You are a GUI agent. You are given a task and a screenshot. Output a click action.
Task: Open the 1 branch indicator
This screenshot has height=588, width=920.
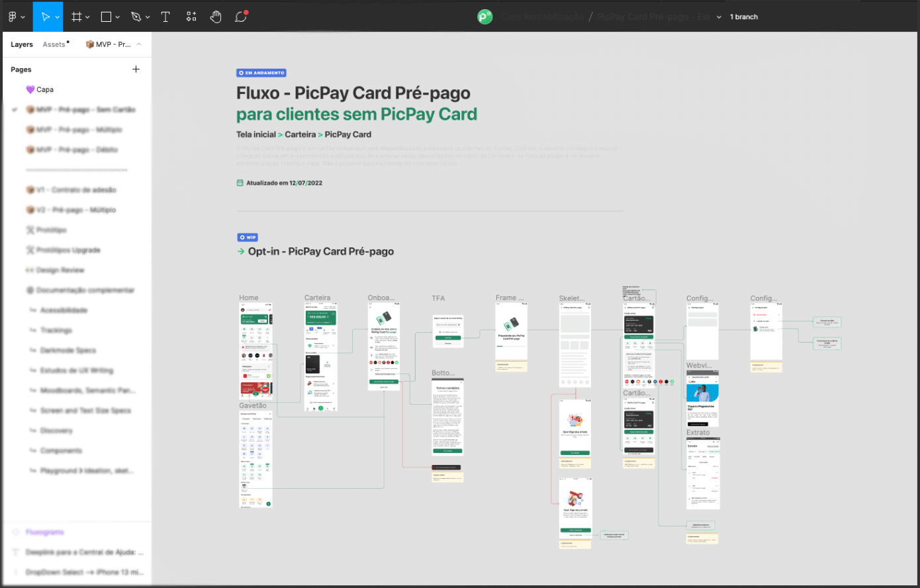click(x=744, y=17)
